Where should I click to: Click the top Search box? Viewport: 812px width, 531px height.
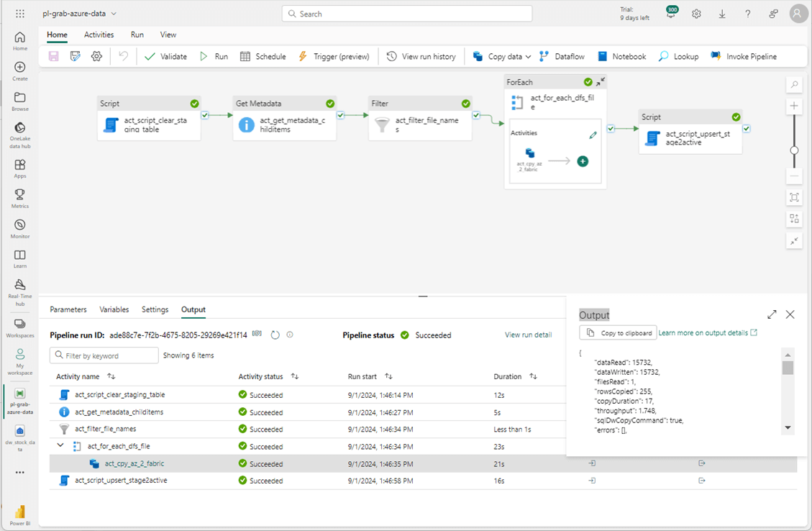pos(407,14)
